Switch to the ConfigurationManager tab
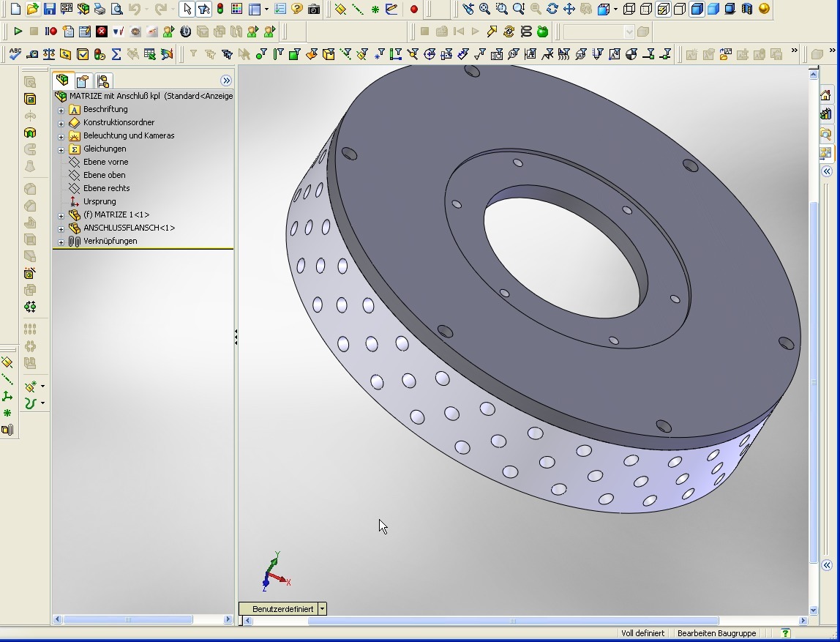This screenshot has height=642, width=840. click(x=102, y=81)
